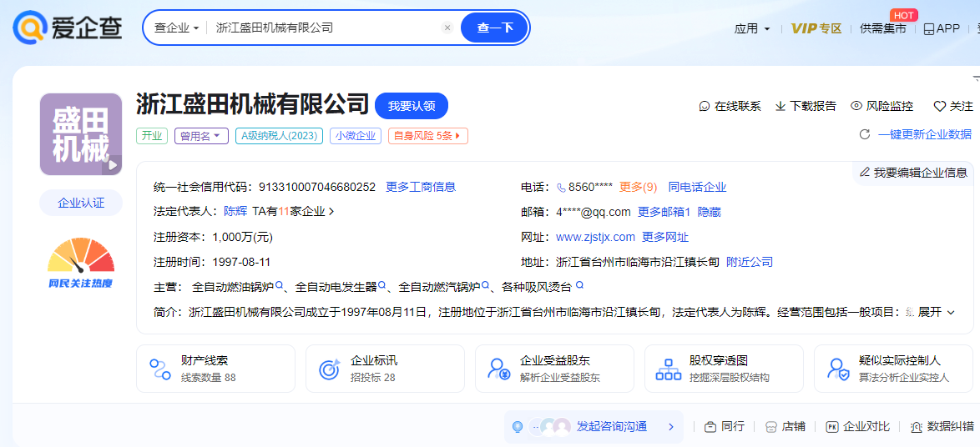Click into the company search input field

point(325,28)
